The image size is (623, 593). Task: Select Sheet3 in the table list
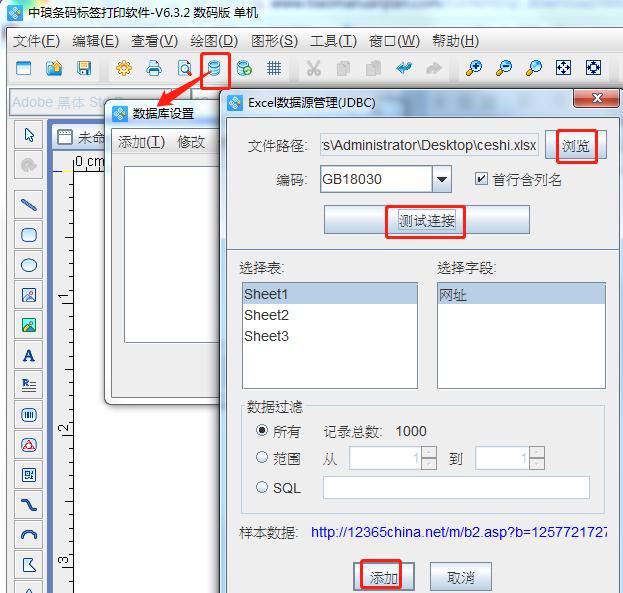tap(330, 336)
